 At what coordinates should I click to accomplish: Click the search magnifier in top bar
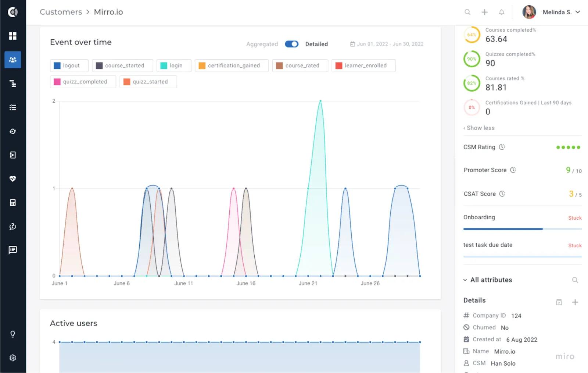(467, 12)
